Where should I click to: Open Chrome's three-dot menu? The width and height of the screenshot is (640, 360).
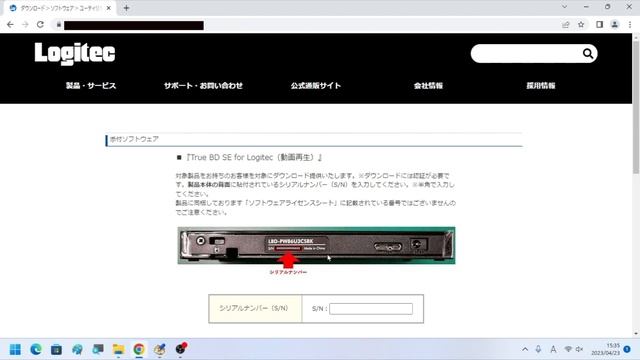(x=630, y=24)
